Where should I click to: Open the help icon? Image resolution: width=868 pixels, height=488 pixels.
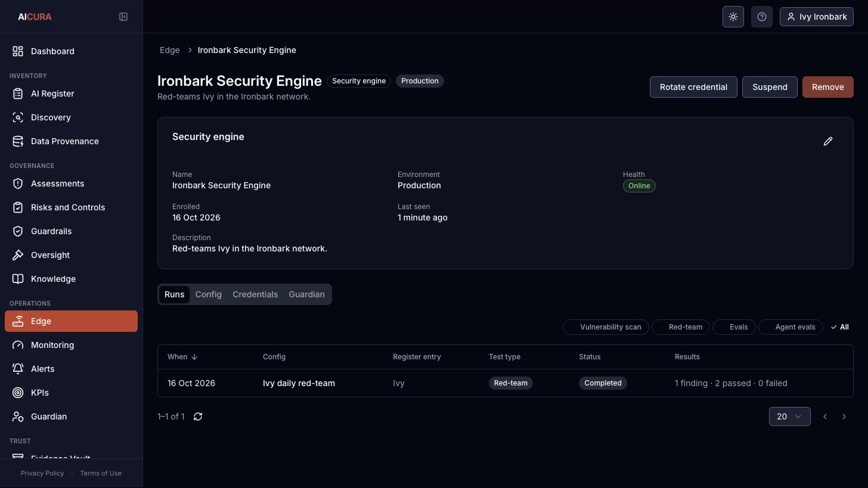(x=762, y=17)
